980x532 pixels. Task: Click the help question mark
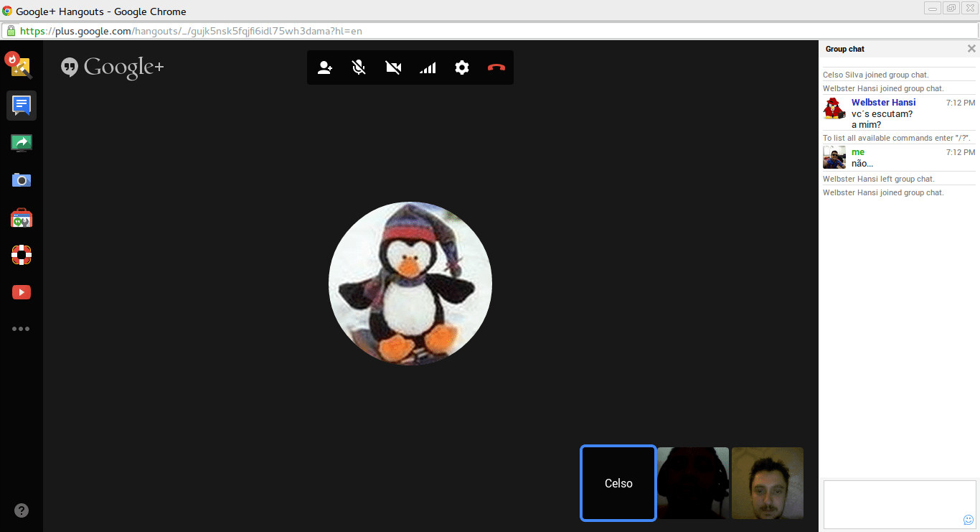coord(21,510)
